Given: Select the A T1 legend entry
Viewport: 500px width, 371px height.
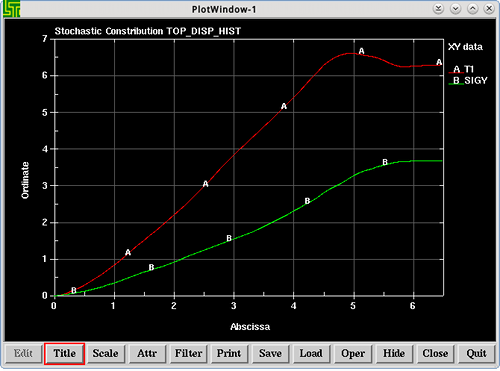Looking at the screenshot, I should (x=462, y=69).
